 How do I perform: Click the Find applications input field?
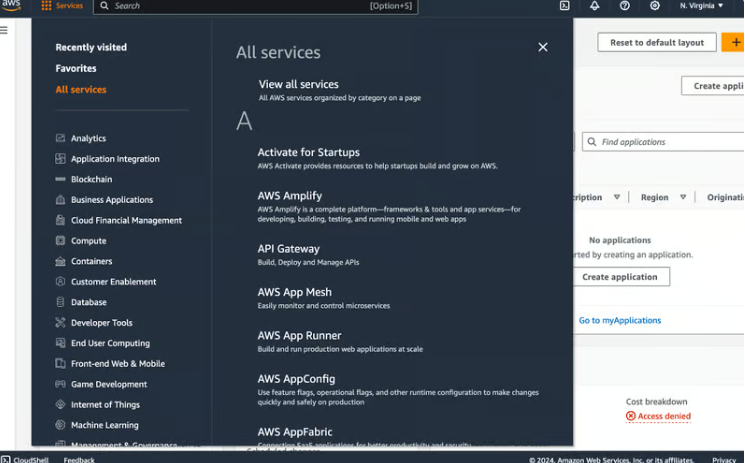[663, 142]
